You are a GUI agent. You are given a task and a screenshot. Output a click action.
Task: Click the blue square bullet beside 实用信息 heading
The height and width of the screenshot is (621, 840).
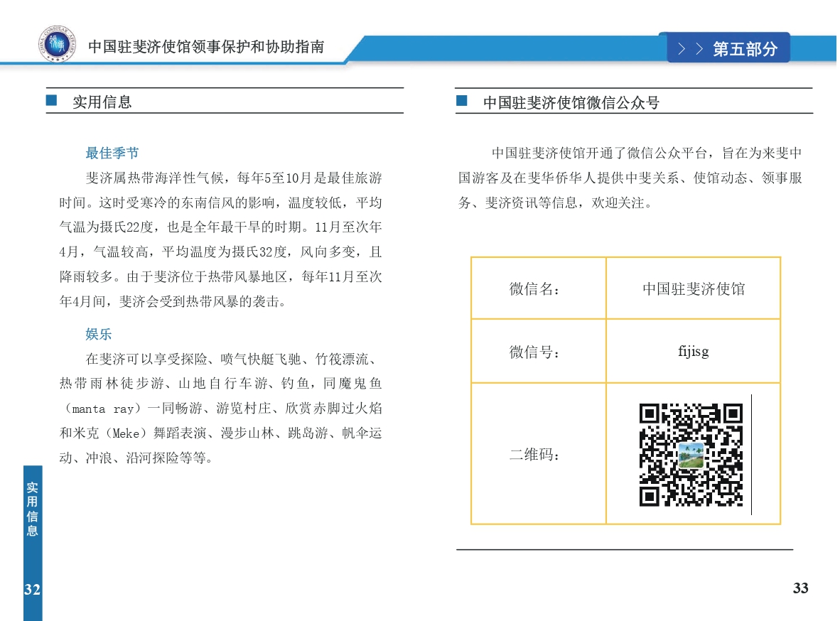click(x=51, y=101)
